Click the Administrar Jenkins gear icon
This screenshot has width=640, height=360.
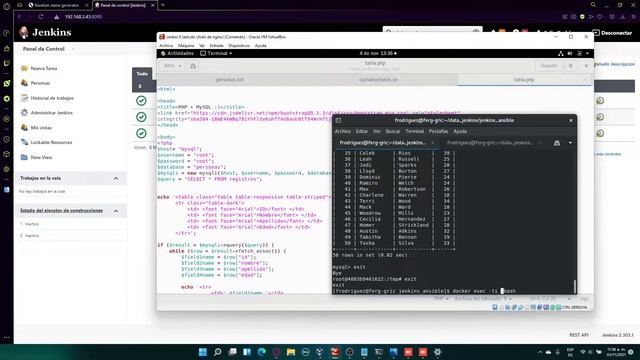click(24, 113)
